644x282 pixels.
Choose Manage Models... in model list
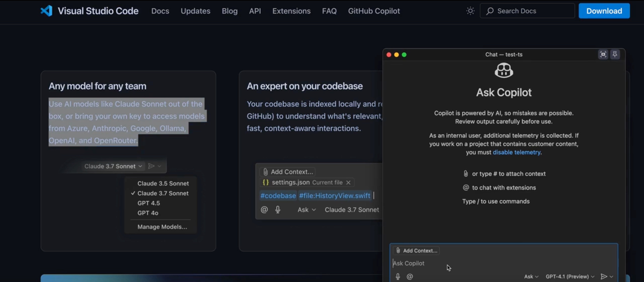(162, 227)
